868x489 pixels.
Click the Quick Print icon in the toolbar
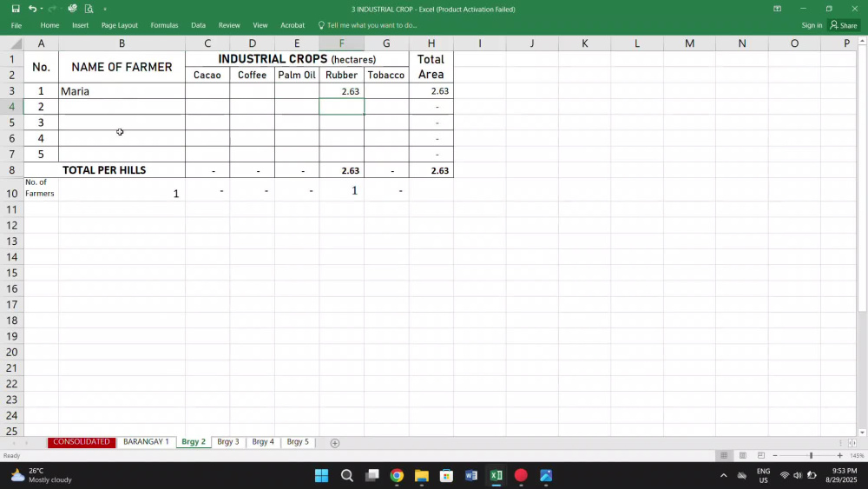(73, 9)
